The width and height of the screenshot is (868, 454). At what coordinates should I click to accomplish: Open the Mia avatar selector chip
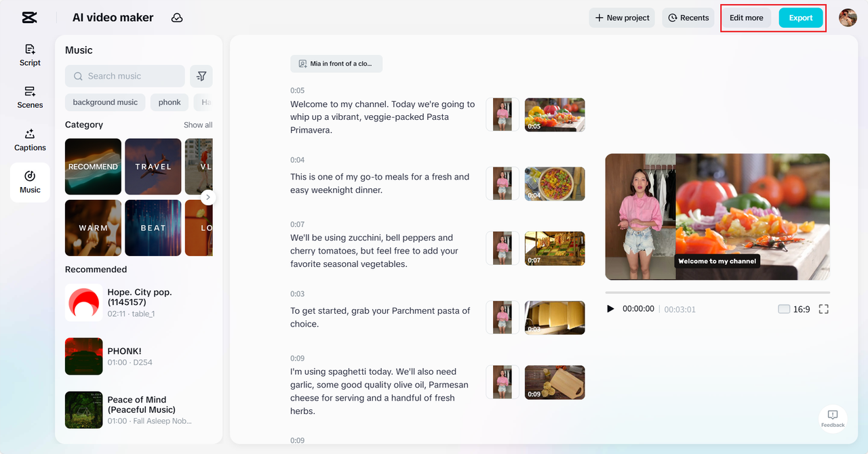[x=336, y=64]
